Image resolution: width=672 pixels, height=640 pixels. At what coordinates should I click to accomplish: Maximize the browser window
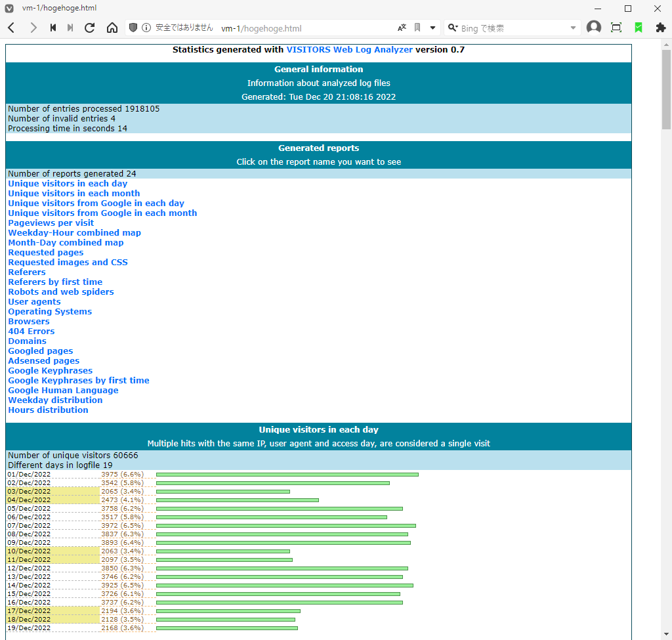click(628, 9)
